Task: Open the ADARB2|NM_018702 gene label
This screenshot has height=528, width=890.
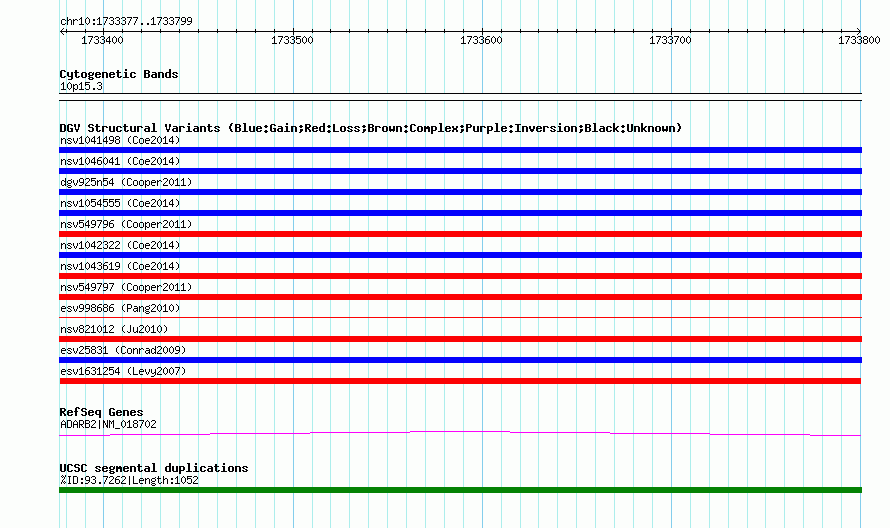Action: point(108,424)
